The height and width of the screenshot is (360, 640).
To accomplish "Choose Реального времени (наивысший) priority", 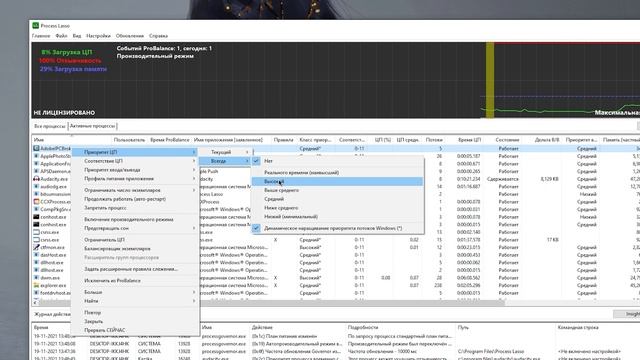I will pyautogui.click(x=337, y=172).
